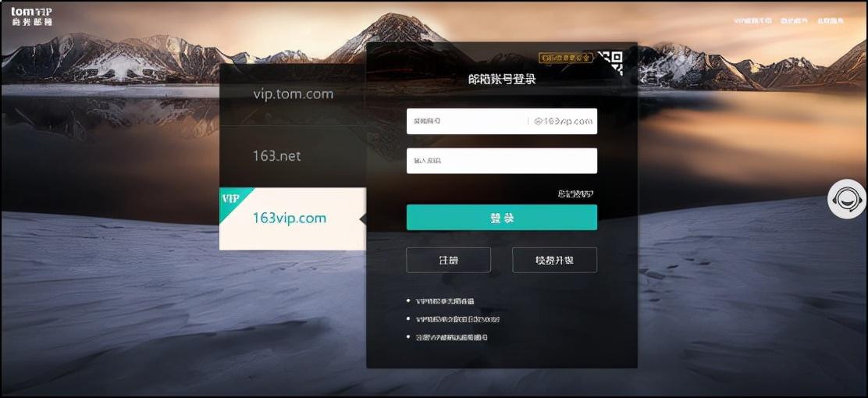Open the QR code login icon
This screenshot has width=868, height=398.
pyautogui.click(x=610, y=63)
